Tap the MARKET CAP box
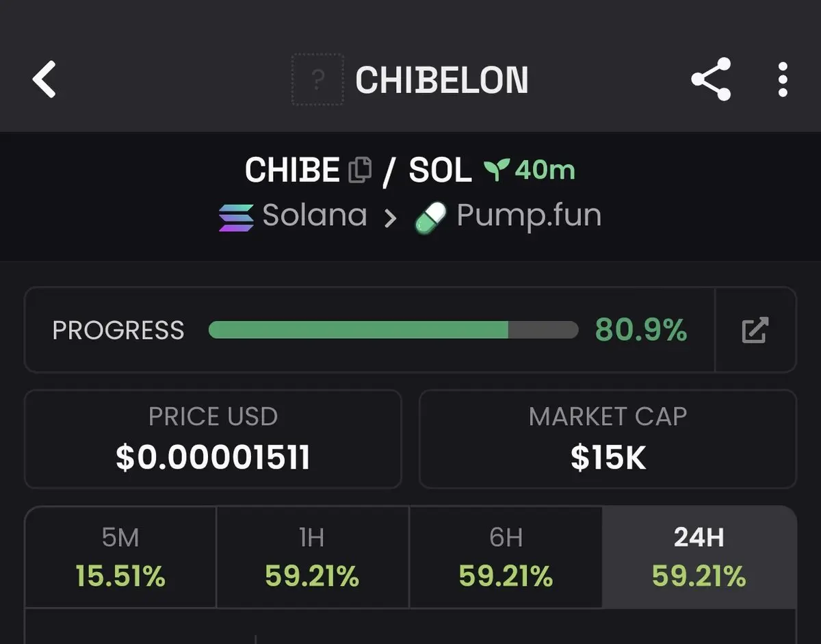This screenshot has width=821, height=644. pos(608,439)
